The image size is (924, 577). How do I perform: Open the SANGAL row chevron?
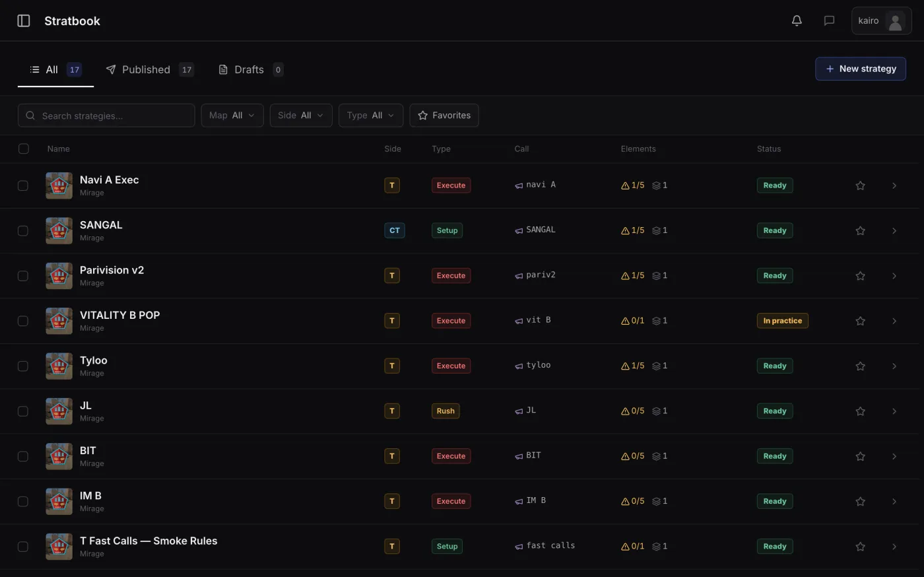[x=894, y=230]
